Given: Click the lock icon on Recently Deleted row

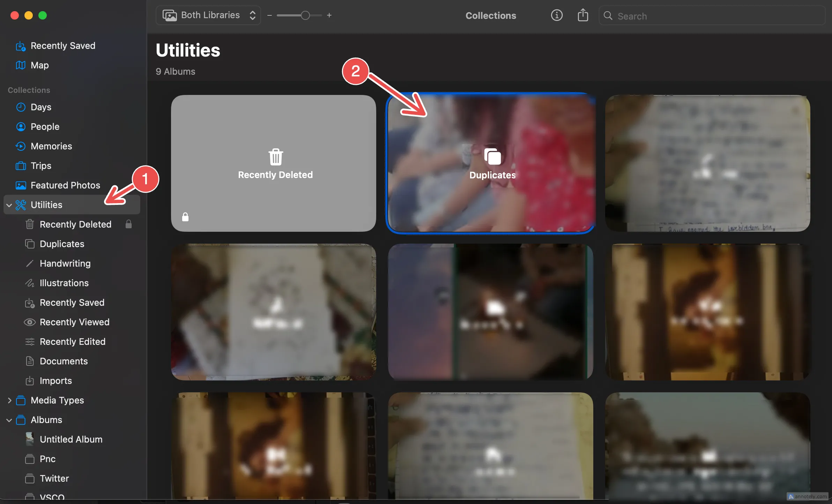Looking at the screenshot, I should 128,224.
